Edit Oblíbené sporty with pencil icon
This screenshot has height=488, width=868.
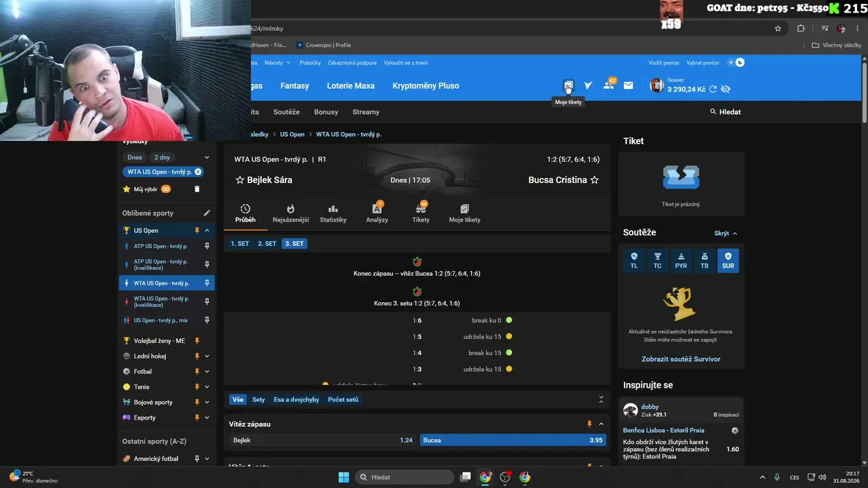pos(207,213)
